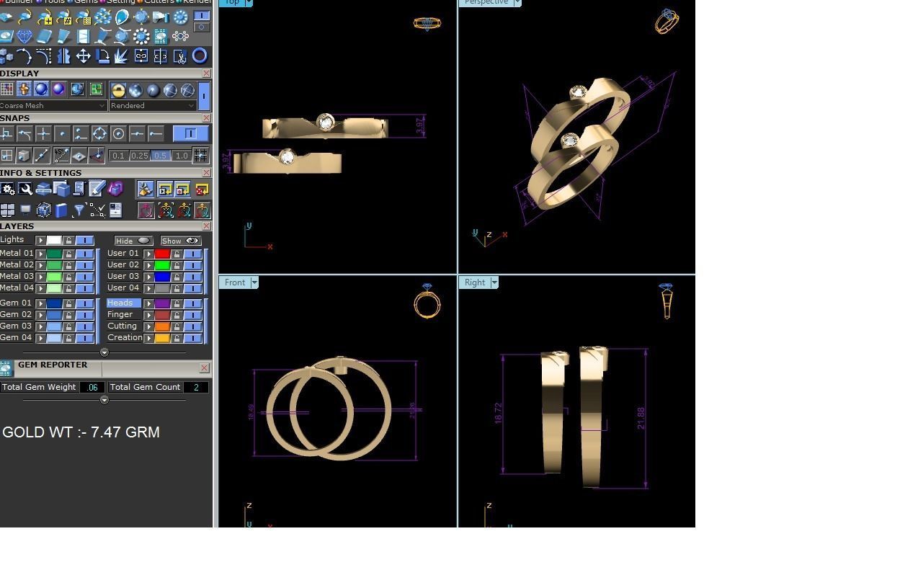Click the halo gem ring icon

click(141, 36)
